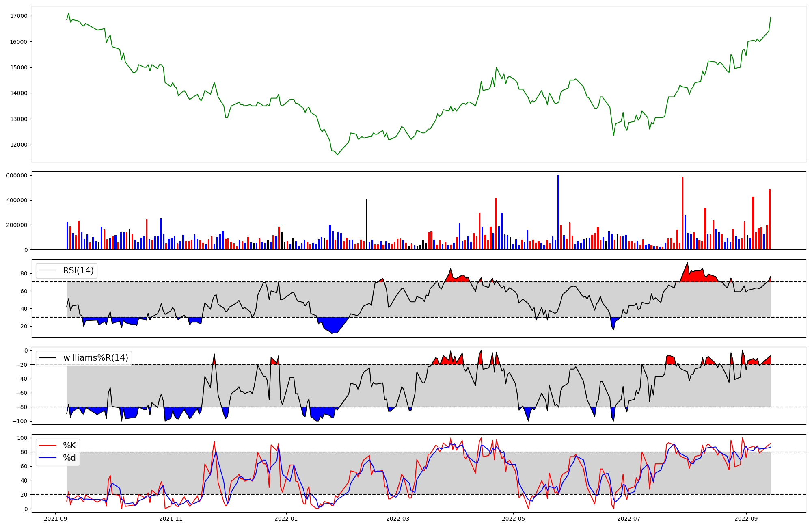Click the 2021-11 date tick label
The image size is (812, 528).
pos(171,519)
